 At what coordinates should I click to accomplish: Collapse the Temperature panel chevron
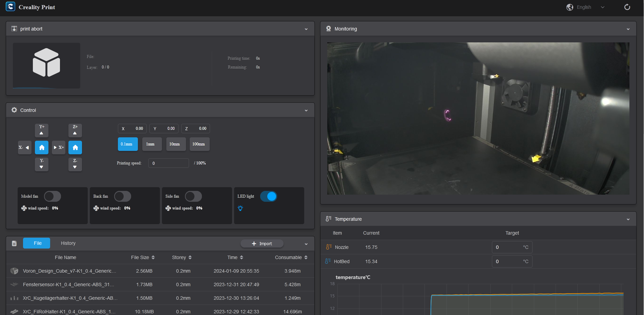coord(628,219)
